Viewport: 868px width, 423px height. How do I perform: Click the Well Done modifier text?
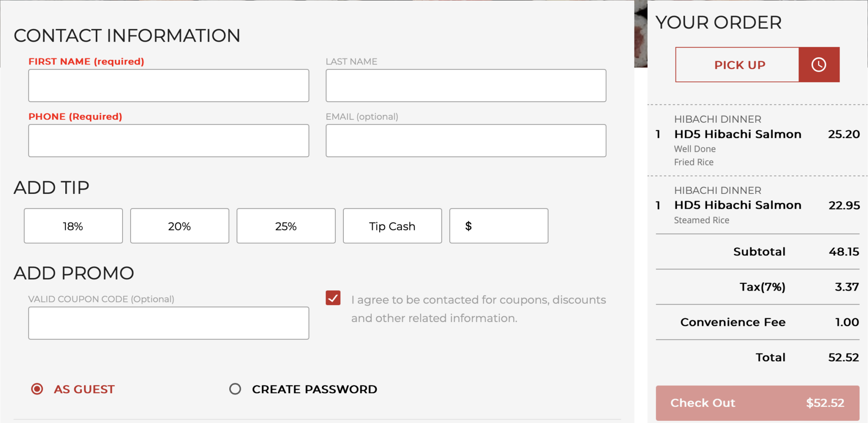[x=695, y=149]
